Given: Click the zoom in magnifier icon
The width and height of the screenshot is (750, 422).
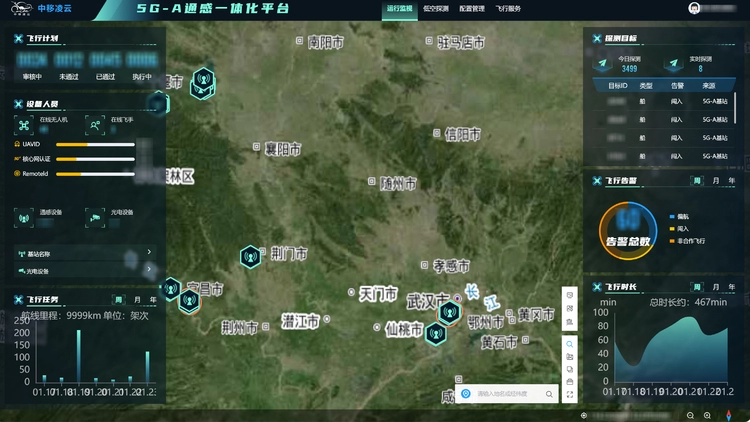Looking at the screenshot, I should tap(707, 415).
